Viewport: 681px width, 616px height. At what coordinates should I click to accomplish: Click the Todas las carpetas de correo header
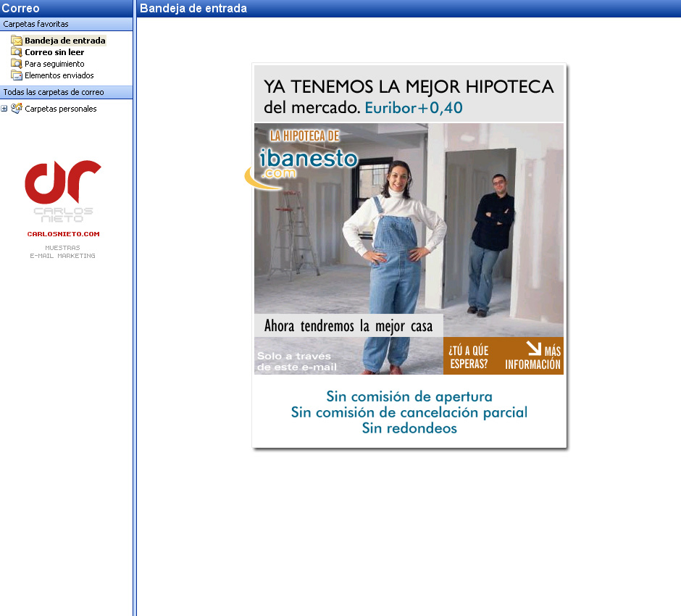coord(67,92)
